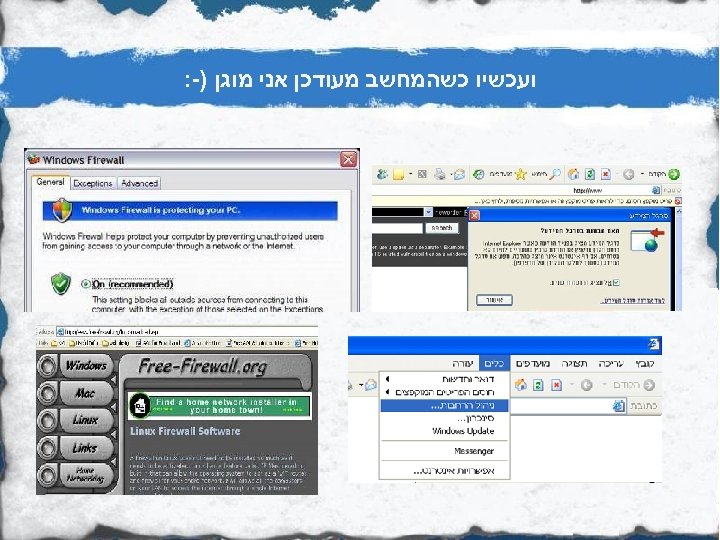Click the Windows Firewall title bar icon
The width and height of the screenshot is (720, 540).
34,159
